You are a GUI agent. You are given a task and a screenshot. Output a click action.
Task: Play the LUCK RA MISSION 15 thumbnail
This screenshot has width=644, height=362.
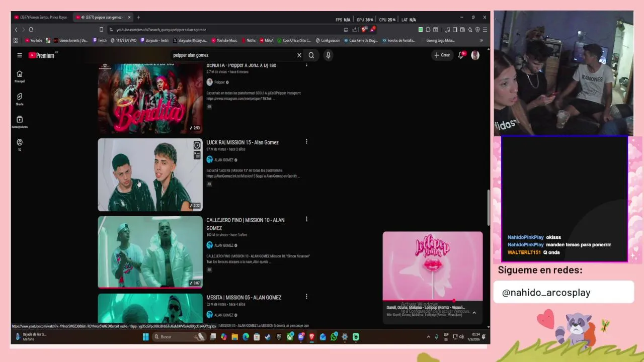point(150,174)
